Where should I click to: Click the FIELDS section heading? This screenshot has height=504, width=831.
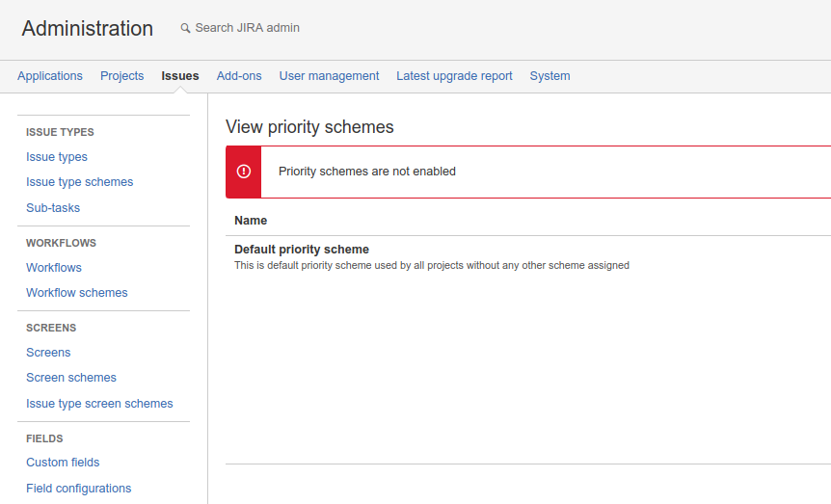(x=44, y=438)
